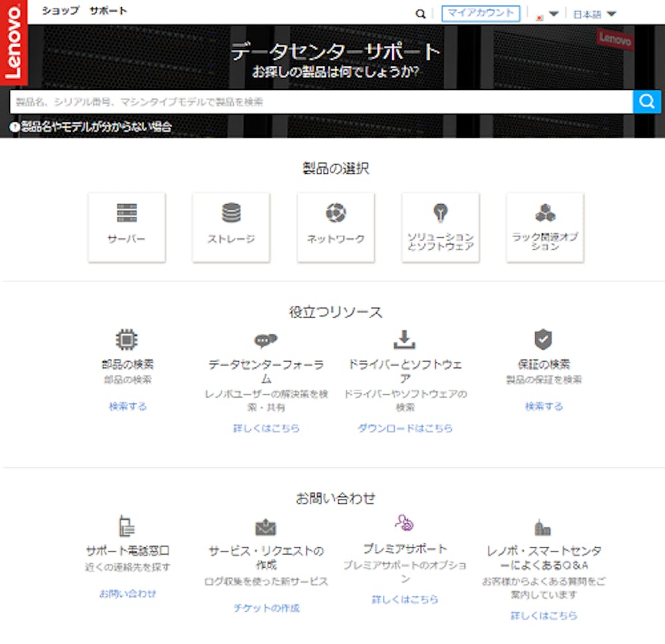Click 詳しくはこちら under レノボ・スマートセンター
The height and width of the screenshot is (644, 665).
pyautogui.click(x=544, y=615)
